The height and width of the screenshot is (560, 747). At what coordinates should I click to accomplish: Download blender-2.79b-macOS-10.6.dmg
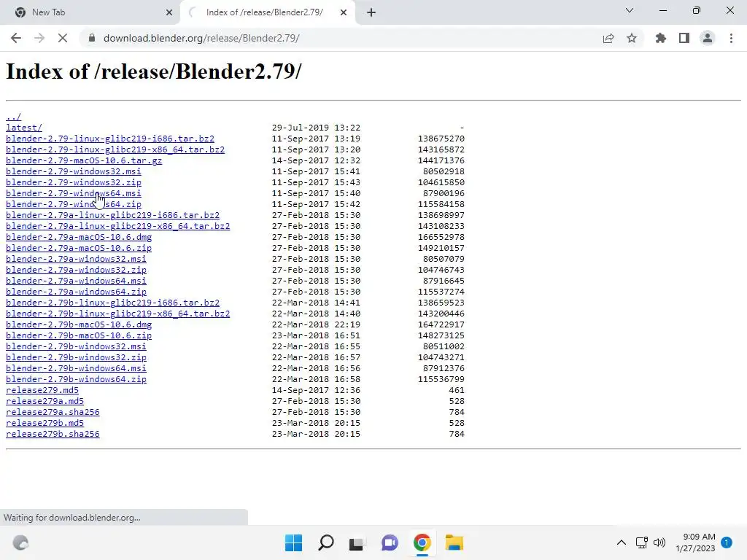pos(79,324)
